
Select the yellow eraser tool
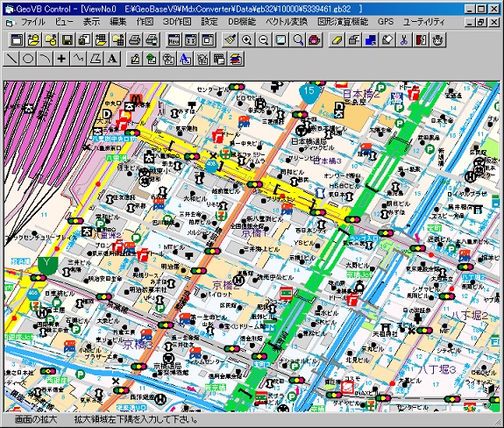pos(337,40)
